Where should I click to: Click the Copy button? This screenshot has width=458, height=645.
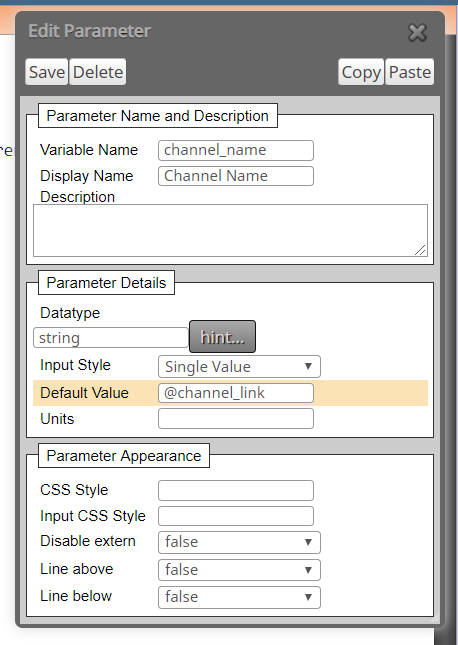click(x=361, y=72)
